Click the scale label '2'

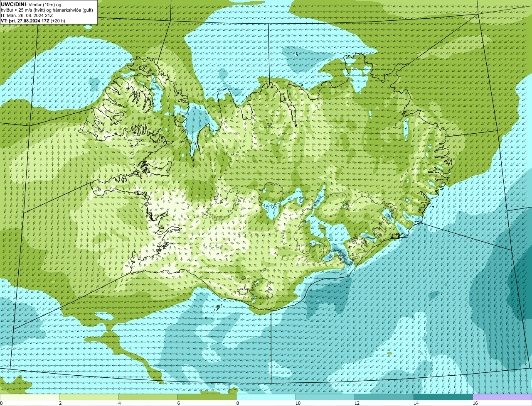(x=60, y=403)
